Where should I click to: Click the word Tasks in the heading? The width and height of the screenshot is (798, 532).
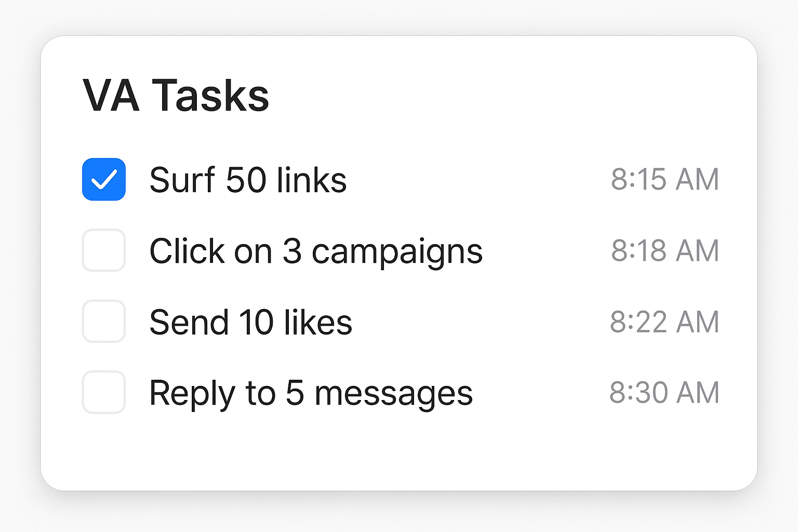pos(210,96)
